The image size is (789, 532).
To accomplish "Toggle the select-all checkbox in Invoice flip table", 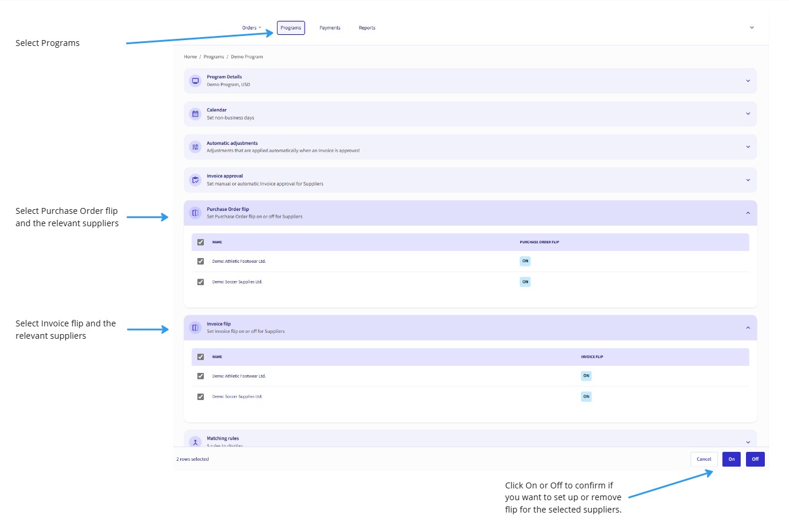I will pos(200,356).
